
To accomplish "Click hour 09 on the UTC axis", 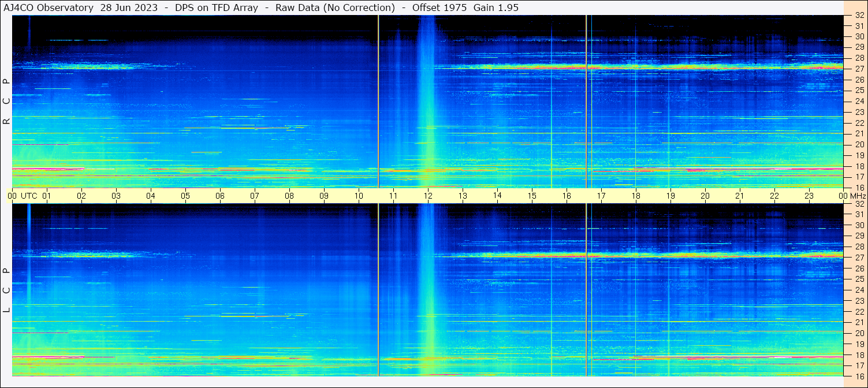I will 324,196.
